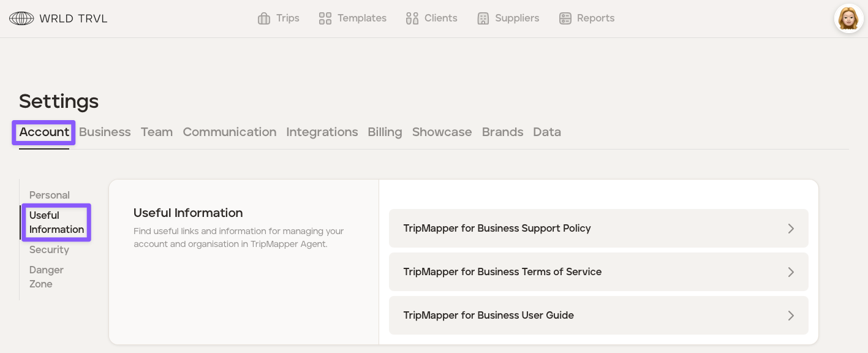Click the Clients people icon

412,18
